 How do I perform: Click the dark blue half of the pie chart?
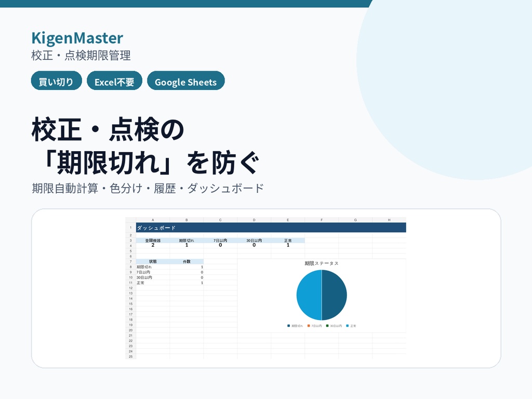(x=334, y=295)
